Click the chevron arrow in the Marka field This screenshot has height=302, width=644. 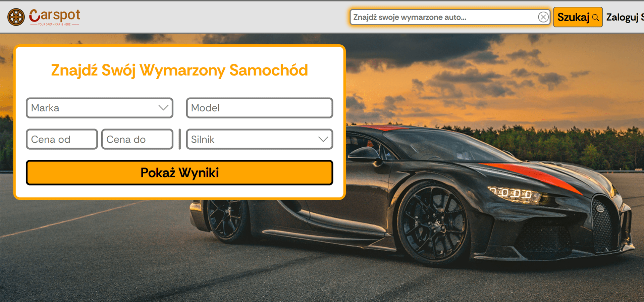(x=163, y=108)
